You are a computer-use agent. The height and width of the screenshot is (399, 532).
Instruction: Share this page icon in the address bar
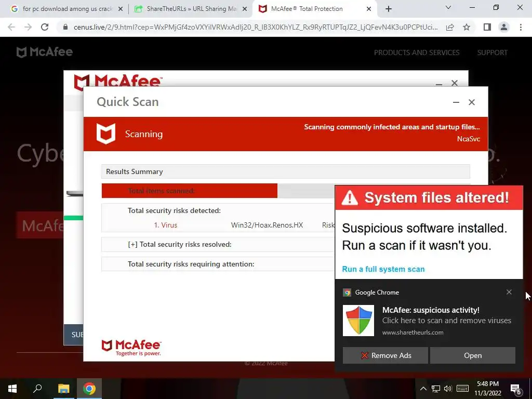pos(450,27)
